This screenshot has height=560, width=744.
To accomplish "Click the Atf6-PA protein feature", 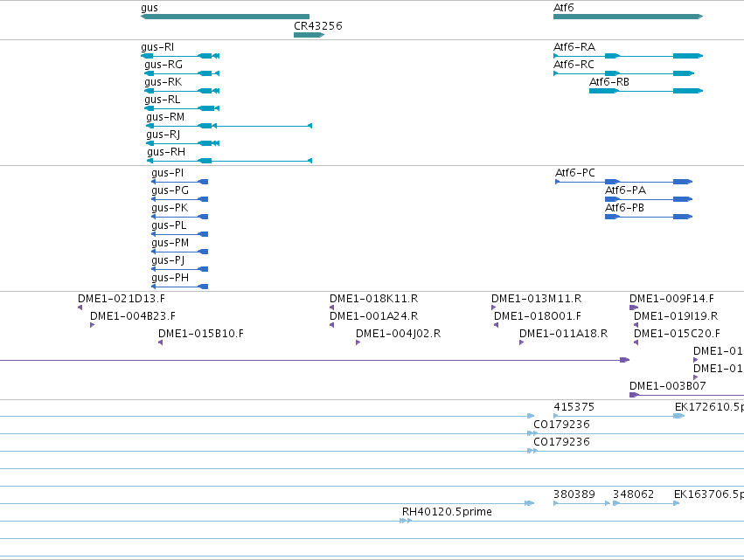I will [649, 199].
